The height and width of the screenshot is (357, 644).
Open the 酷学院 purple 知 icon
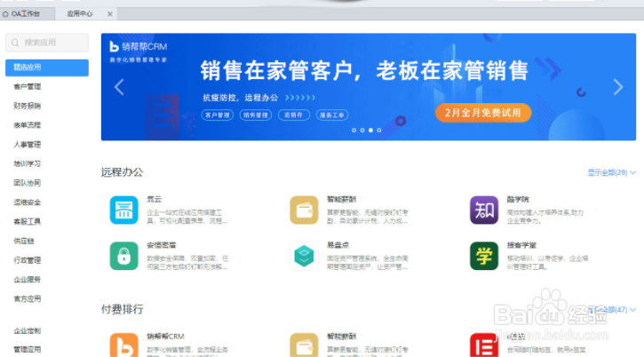tap(484, 210)
